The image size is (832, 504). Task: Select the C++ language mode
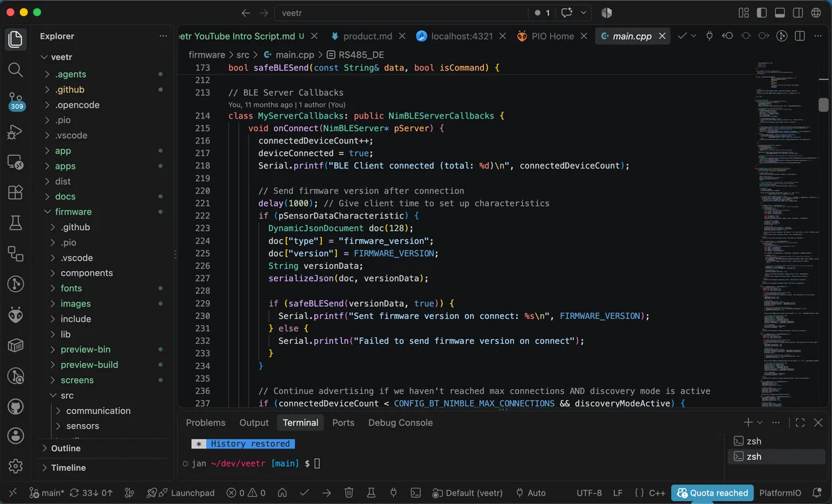pyautogui.click(x=657, y=493)
